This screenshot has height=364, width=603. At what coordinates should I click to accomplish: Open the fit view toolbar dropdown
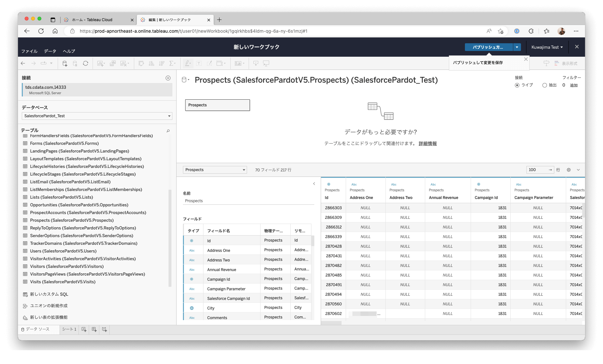221,63
